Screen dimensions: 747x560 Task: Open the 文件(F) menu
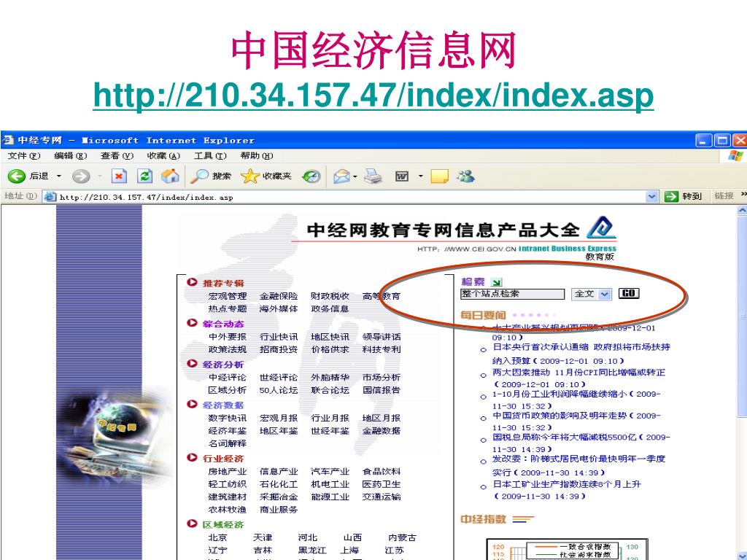(x=24, y=156)
